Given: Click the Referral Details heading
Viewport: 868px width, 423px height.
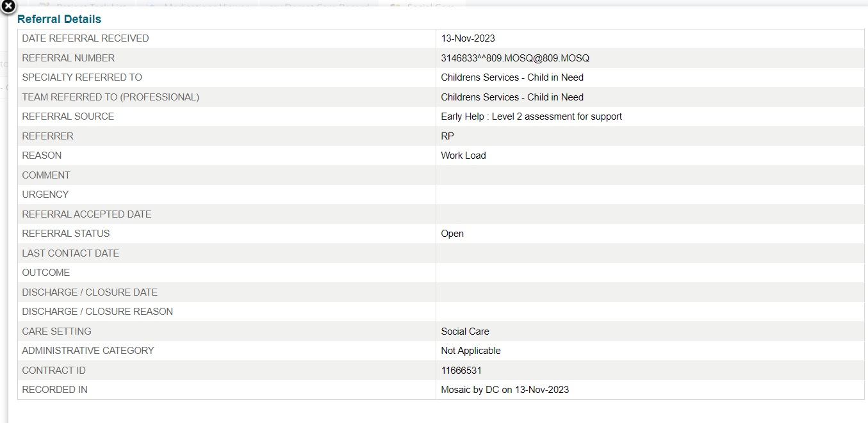Looking at the screenshot, I should coord(59,19).
